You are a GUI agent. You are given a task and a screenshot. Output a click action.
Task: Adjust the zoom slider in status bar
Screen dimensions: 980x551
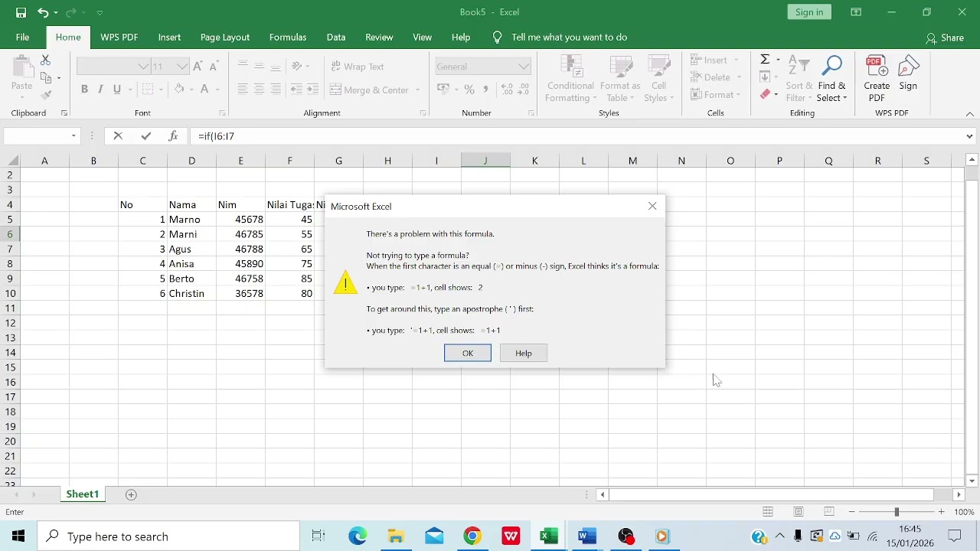pos(897,512)
